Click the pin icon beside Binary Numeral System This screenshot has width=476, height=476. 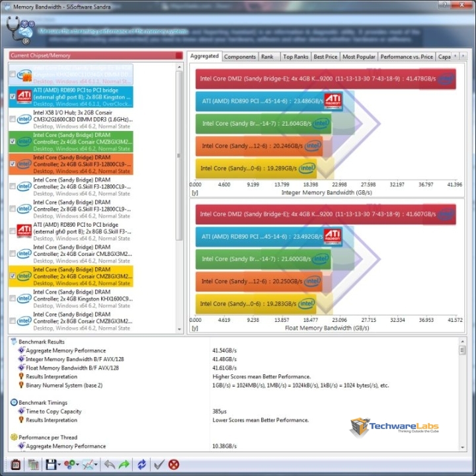(x=21, y=385)
